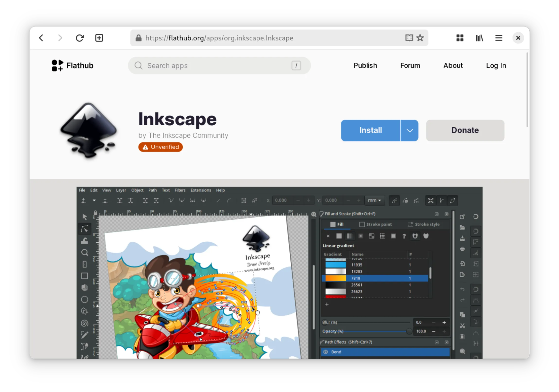Select the Tweak tool in Inkscape
The width and height of the screenshot is (559, 392).
tap(85, 241)
